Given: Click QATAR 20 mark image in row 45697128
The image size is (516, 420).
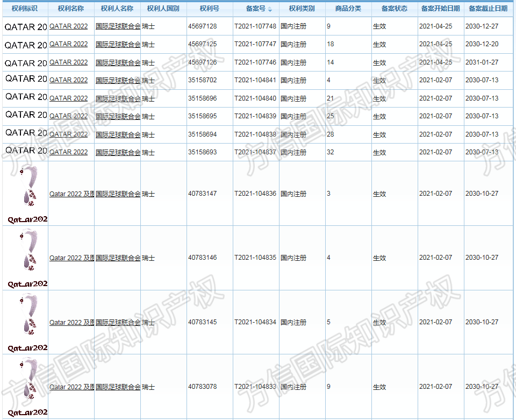Looking at the screenshot, I should [26, 27].
